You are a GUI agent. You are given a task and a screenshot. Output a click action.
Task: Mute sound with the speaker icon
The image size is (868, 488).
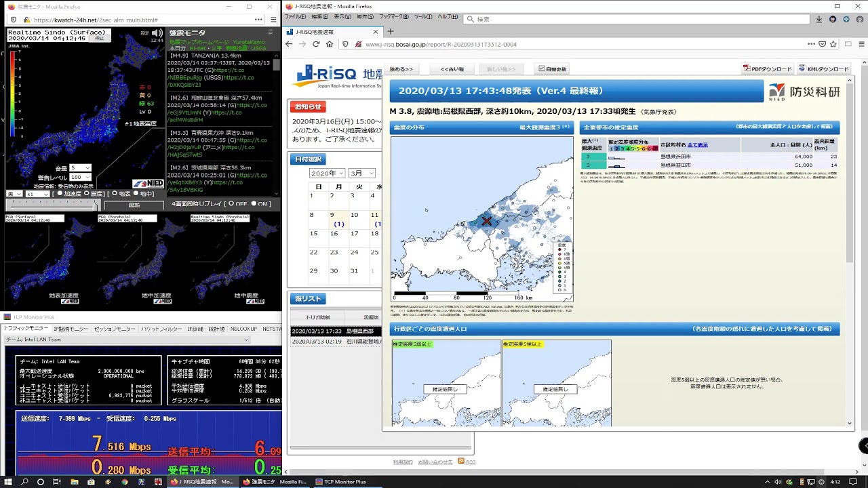157,33
